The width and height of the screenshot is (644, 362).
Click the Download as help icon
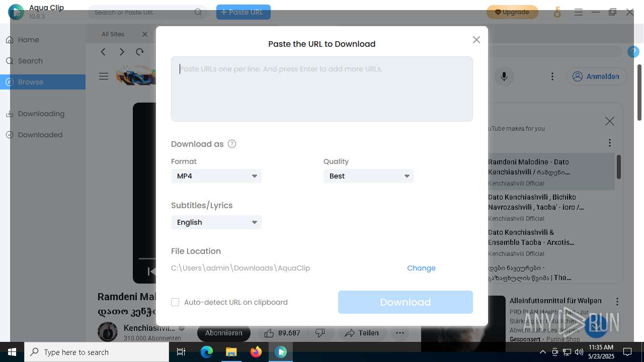[232, 144]
